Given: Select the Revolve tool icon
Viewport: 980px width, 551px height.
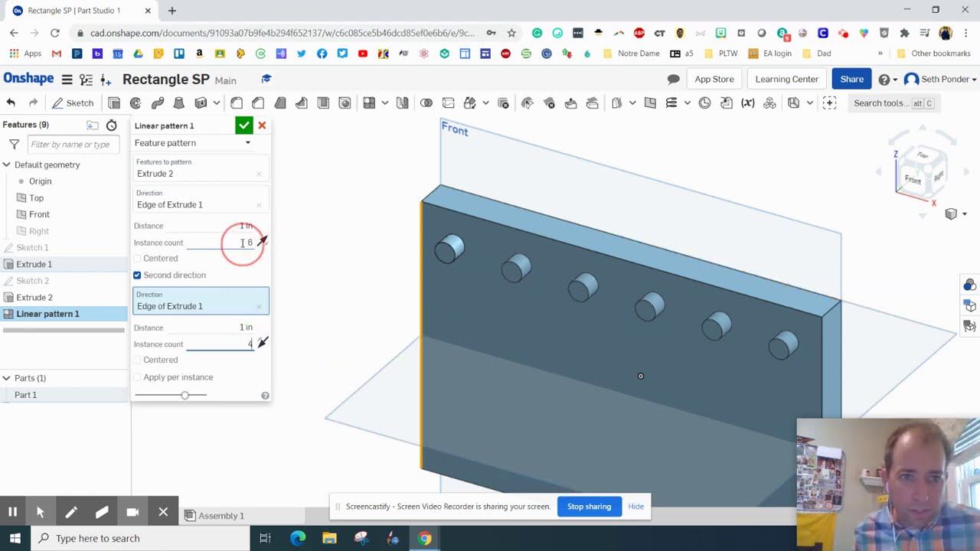Looking at the screenshot, I should coord(136,103).
